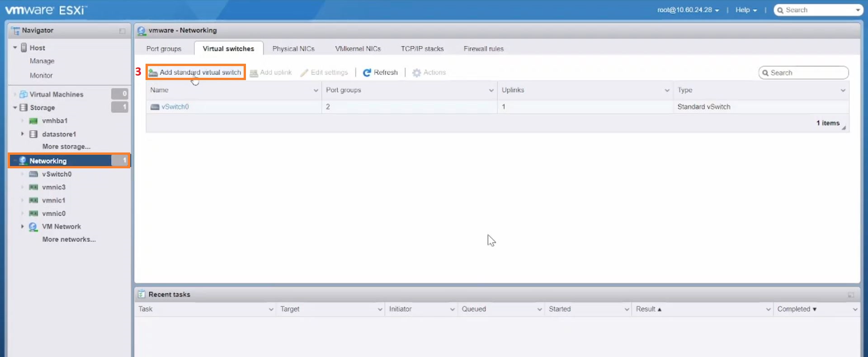Open the vSwitch0 link in the table
868x357 pixels.
[175, 107]
